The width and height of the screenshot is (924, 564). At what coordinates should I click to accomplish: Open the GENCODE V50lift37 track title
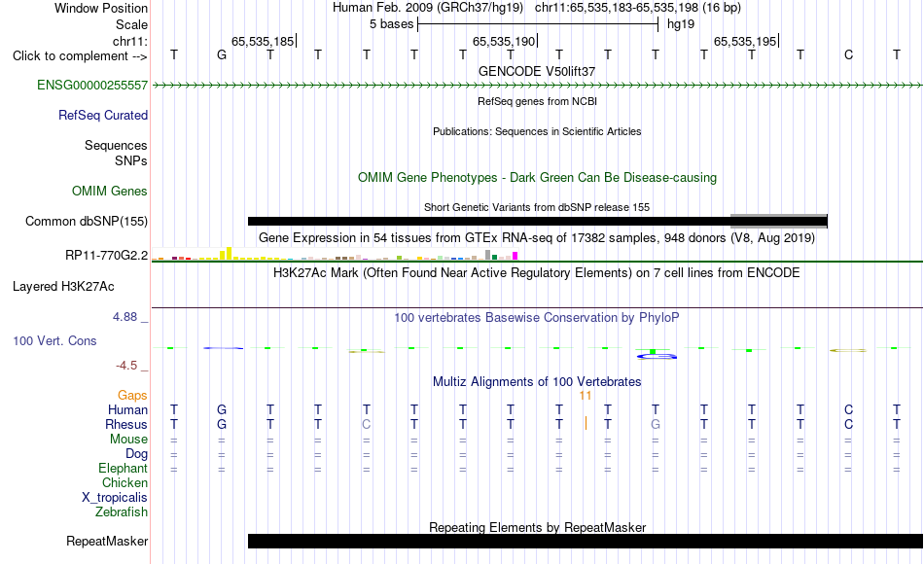point(537,72)
